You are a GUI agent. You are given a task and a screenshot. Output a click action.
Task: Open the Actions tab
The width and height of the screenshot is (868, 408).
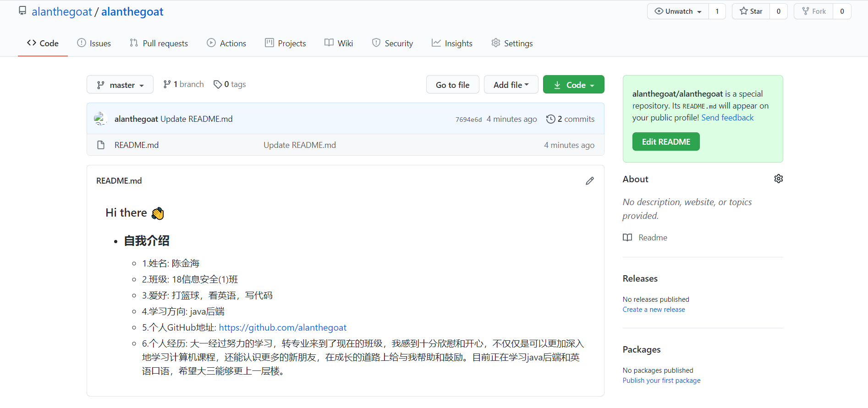tap(226, 43)
